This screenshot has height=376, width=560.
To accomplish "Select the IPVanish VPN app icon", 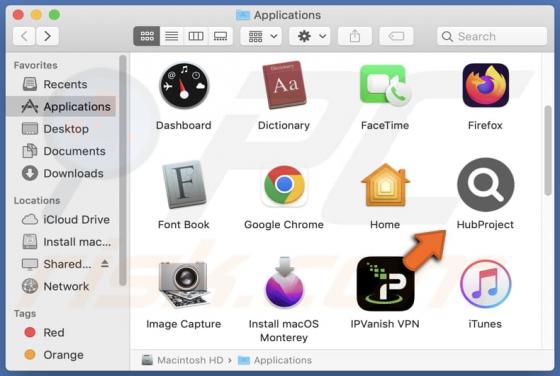I will pos(385,284).
